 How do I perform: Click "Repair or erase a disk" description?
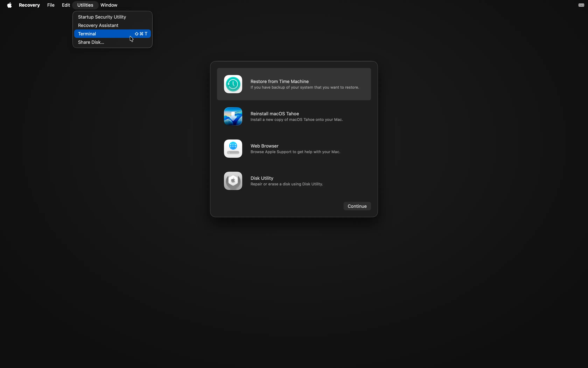pyautogui.click(x=287, y=184)
